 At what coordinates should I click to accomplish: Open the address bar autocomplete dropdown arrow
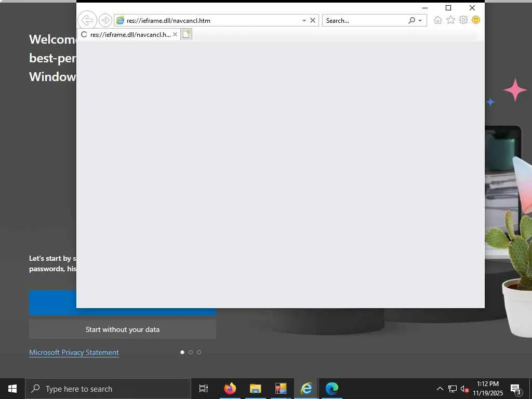(x=304, y=21)
